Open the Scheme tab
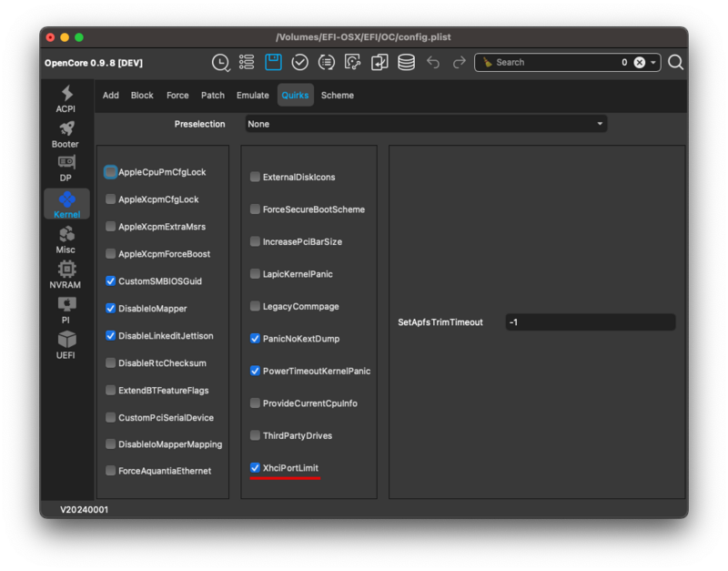The width and height of the screenshot is (728, 571). (338, 96)
